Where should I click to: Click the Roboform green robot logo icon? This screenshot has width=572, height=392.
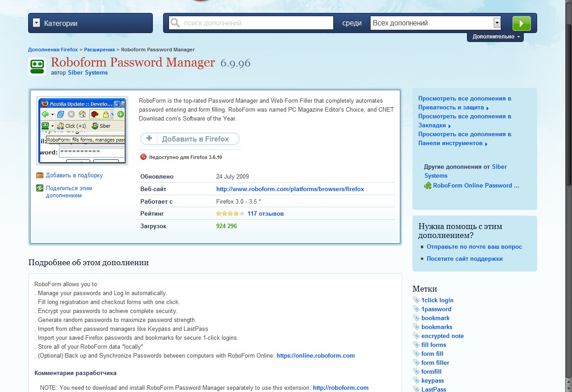(x=37, y=67)
